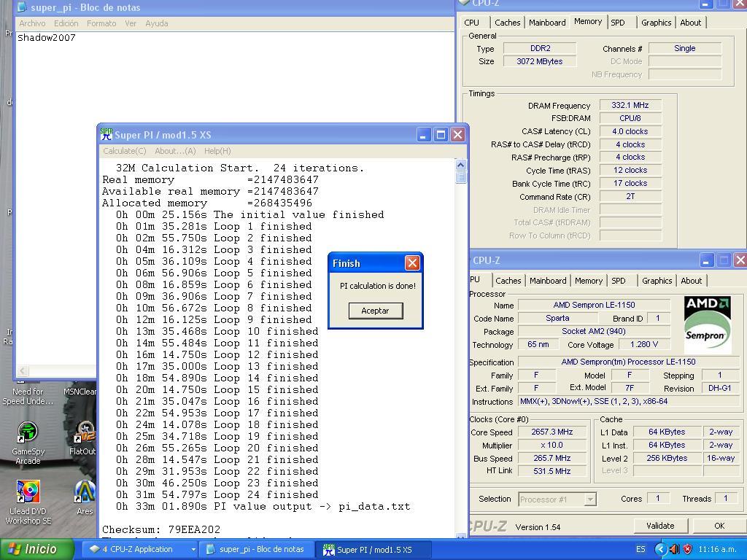Close the Super PI window

pos(458,135)
